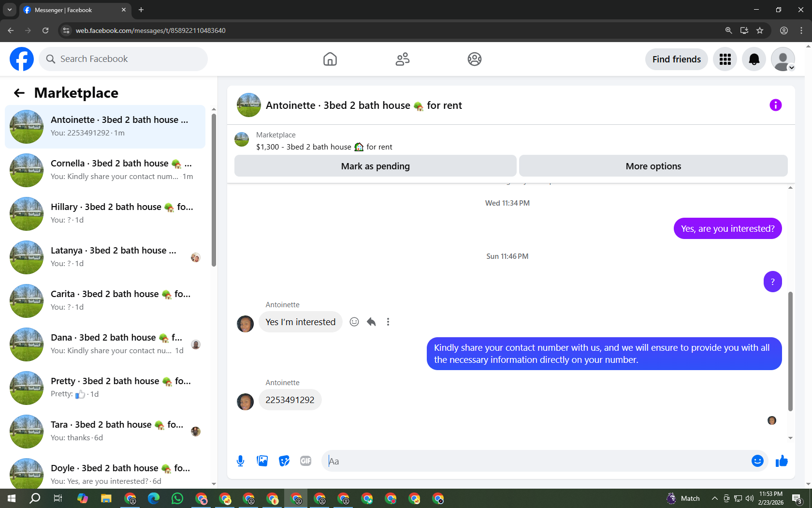
Task: Open Latanya conversation
Action: pos(105,257)
